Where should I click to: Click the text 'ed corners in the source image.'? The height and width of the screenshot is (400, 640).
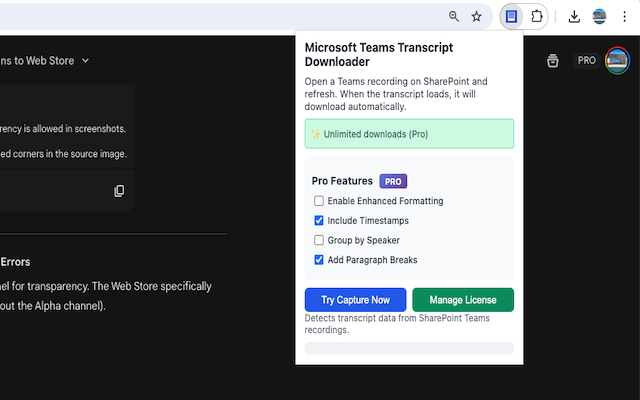pyautogui.click(x=63, y=154)
